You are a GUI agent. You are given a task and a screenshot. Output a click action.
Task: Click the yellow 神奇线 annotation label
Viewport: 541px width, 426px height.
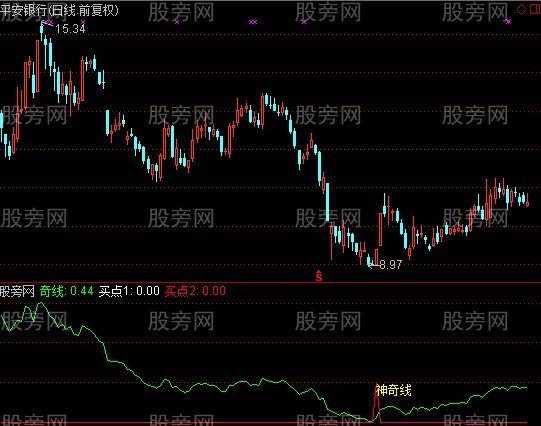[x=393, y=390]
